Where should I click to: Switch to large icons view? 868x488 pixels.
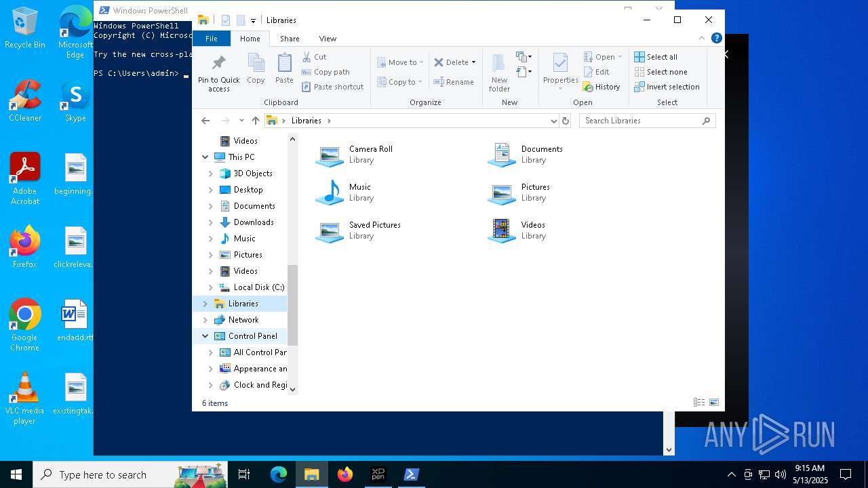pos(713,403)
